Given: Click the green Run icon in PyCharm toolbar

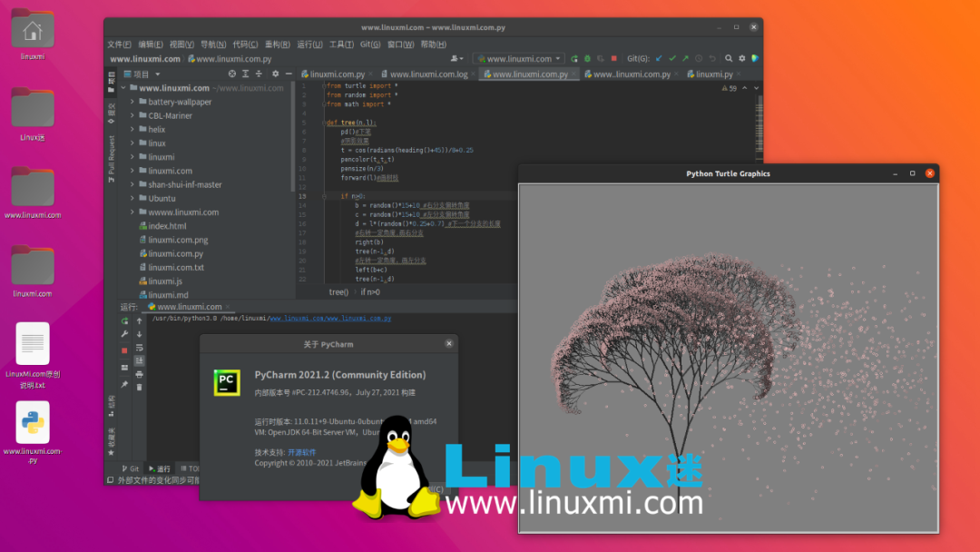Looking at the screenshot, I should point(573,59).
